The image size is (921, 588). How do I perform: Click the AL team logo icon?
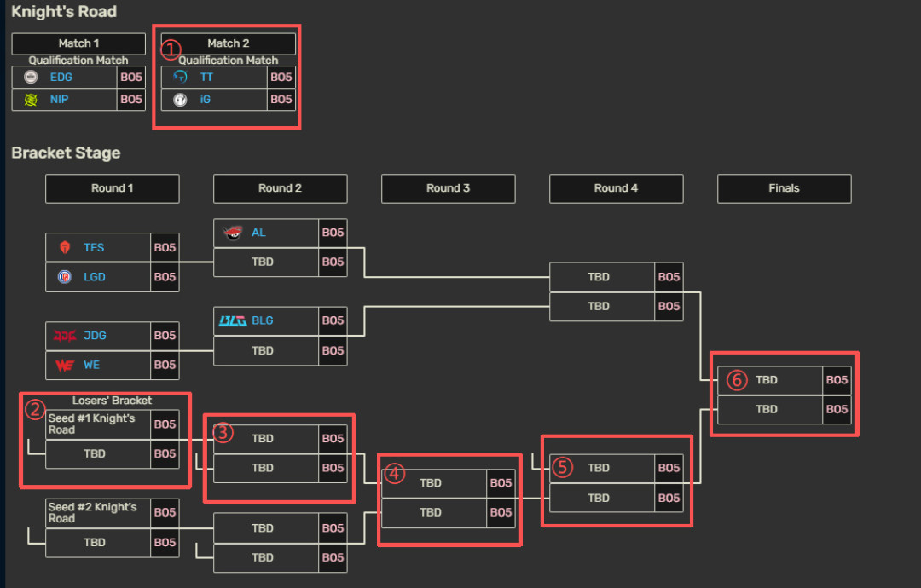click(x=233, y=233)
